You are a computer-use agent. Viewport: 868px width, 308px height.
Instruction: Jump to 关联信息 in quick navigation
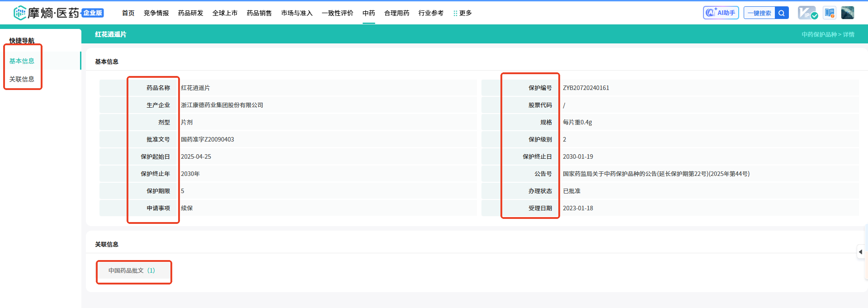[x=22, y=79]
